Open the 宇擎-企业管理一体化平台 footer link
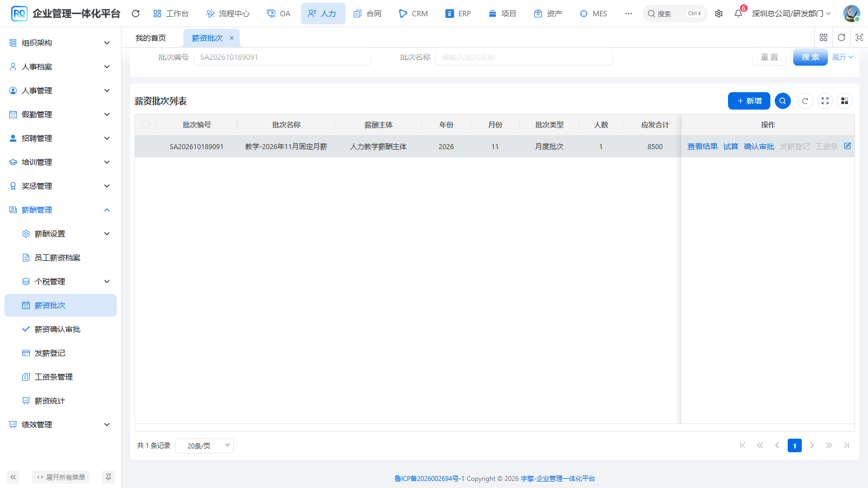Viewport: 868px width, 488px height. (x=558, y=478)
